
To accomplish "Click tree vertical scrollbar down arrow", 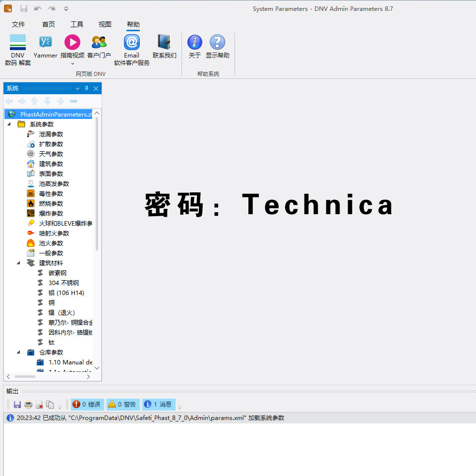I will click(x=97, y=368).
